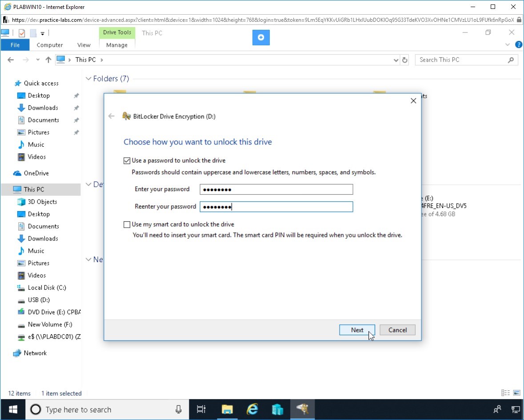Open Music under Quick access

36,145
